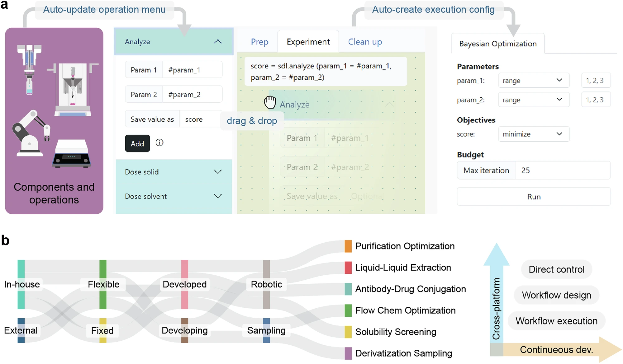This screenshot has height=364, width=623.
Task: Open the param_2 range dropdown
Action: click(534, 100)
